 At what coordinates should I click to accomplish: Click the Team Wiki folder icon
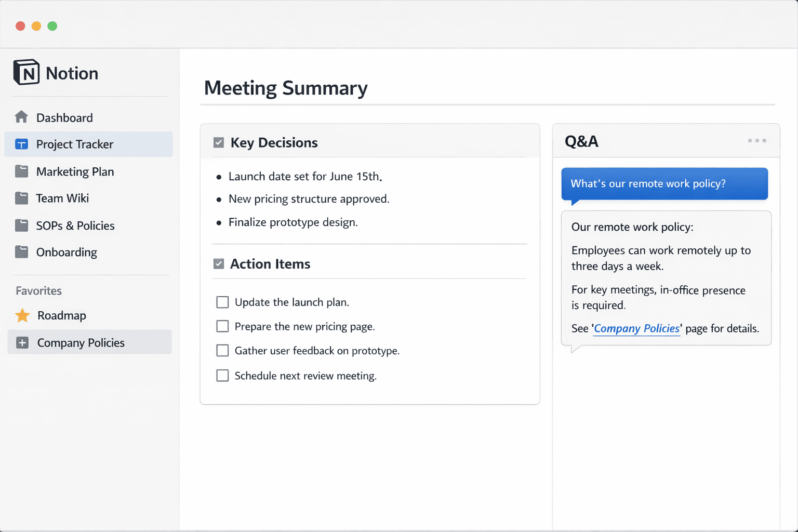[22, 198]
